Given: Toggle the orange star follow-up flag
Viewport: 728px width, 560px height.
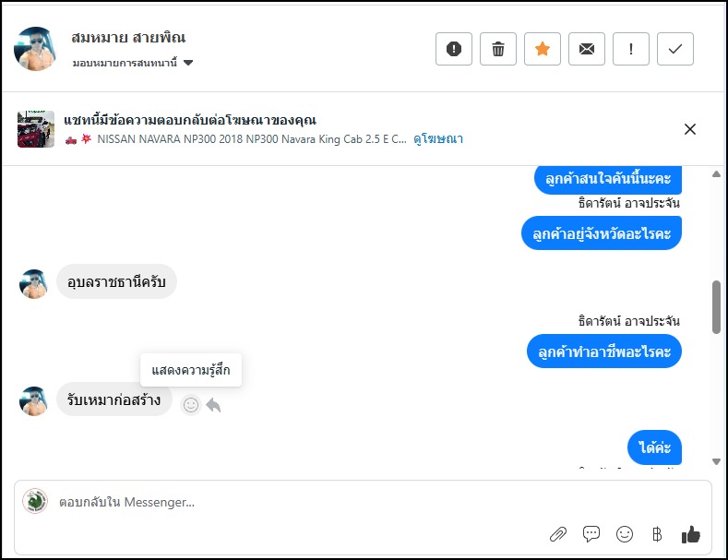Looking at the screenshot, I should [543, 50].
